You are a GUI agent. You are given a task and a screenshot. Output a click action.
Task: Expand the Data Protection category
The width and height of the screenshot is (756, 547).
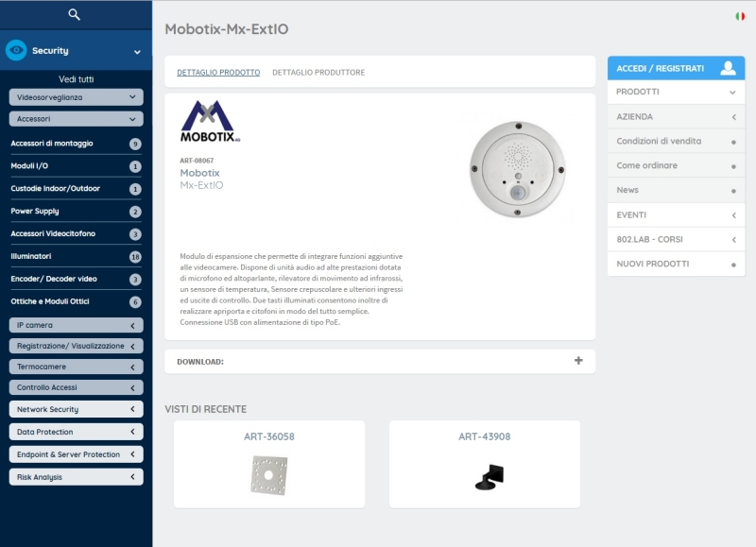pyautogui.click(x=77, y=432)
